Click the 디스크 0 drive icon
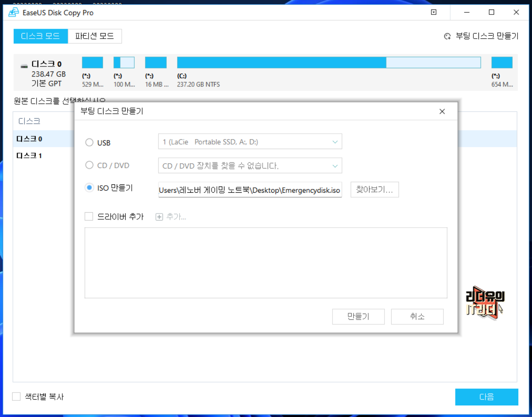The width and height of the screenshot is (532, 417). [25, 66]
